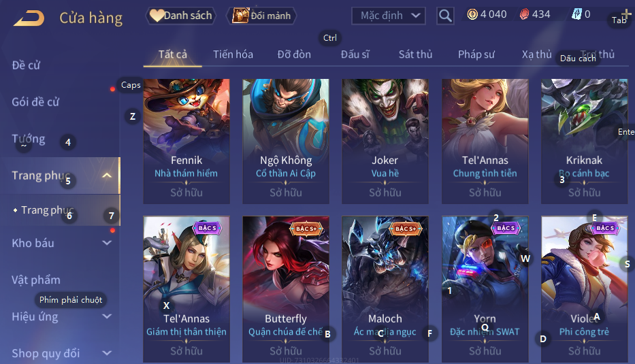Open the Đổi mảnh chest button

pyautogui.click(x=261, y=16)
